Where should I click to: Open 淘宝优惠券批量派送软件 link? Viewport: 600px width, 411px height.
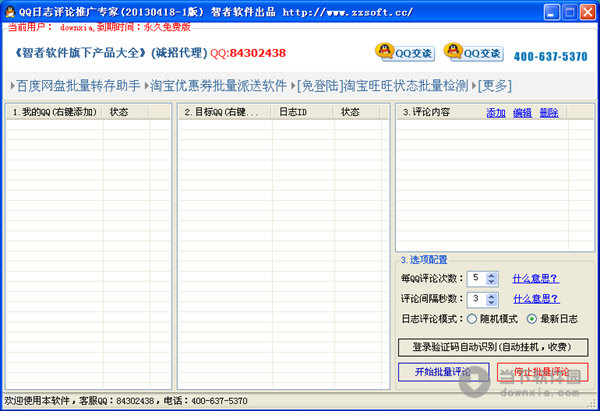point(218,86)
